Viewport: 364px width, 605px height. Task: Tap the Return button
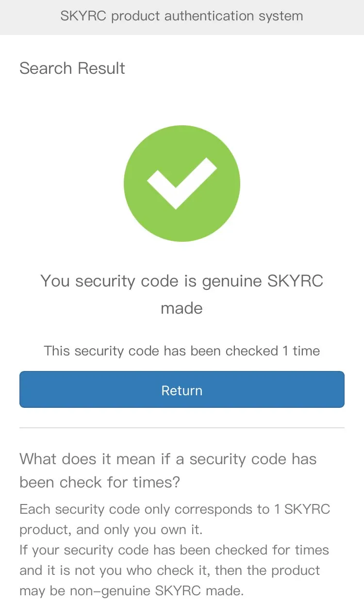(182, 389)
